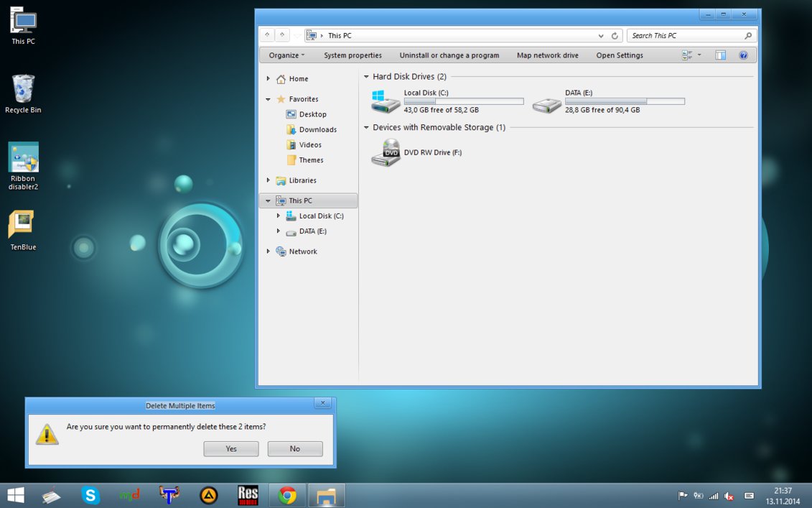The height and width of the screenshot is (508, 812).
Task: Refresh the This PC view
Action: click(x=615, y=36)
